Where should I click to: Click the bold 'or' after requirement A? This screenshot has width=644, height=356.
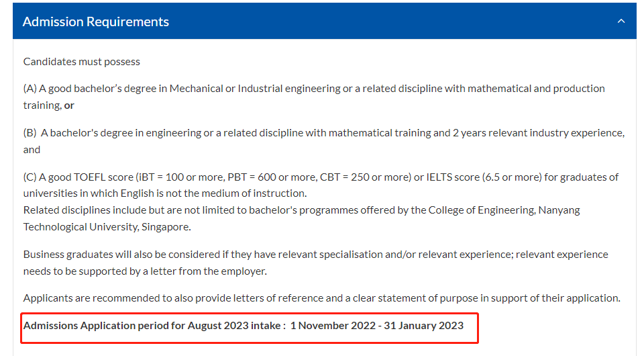(69, 105)
